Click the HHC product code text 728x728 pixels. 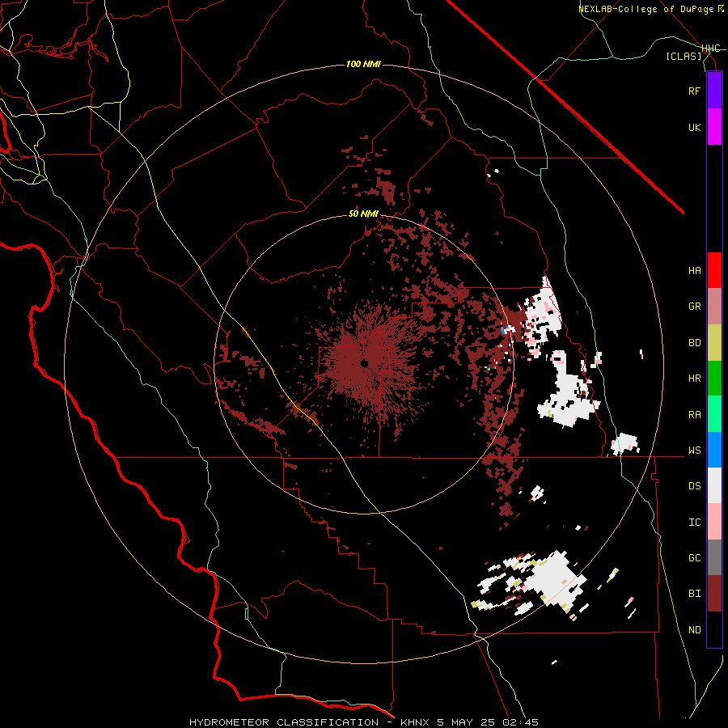tap(711, 49)
